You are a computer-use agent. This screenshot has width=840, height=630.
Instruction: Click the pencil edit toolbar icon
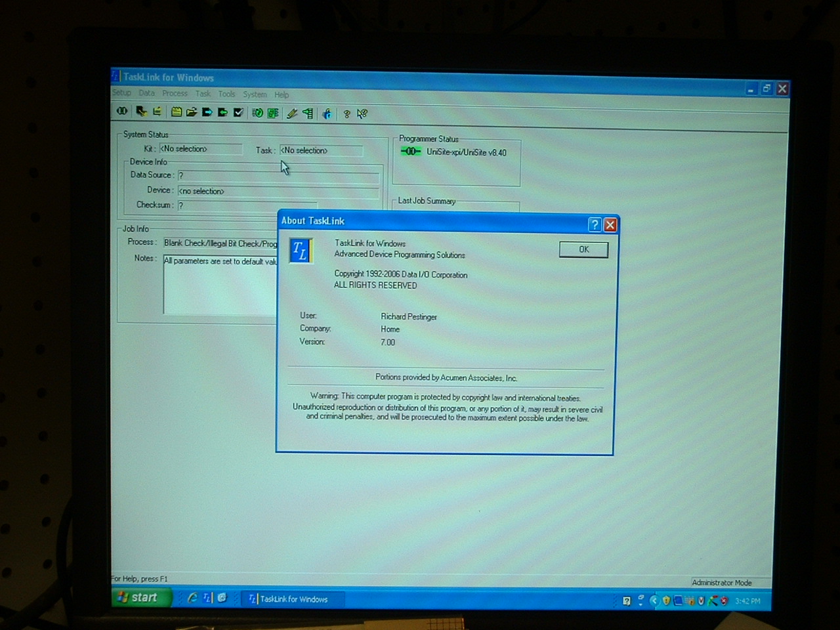[292, 114]
